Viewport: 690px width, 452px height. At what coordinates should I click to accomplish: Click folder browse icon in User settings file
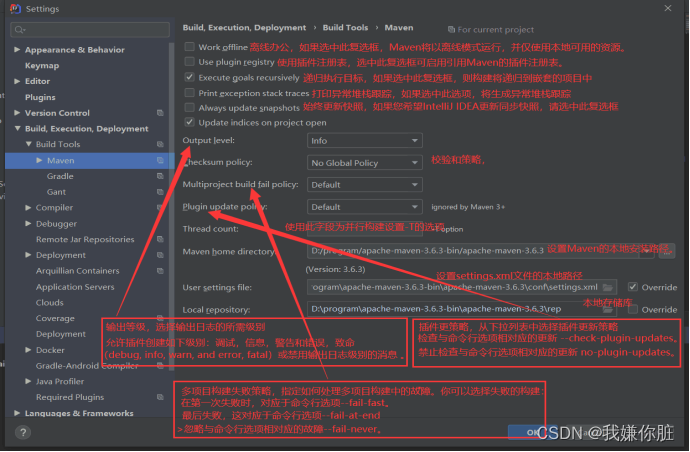point(608,287)
